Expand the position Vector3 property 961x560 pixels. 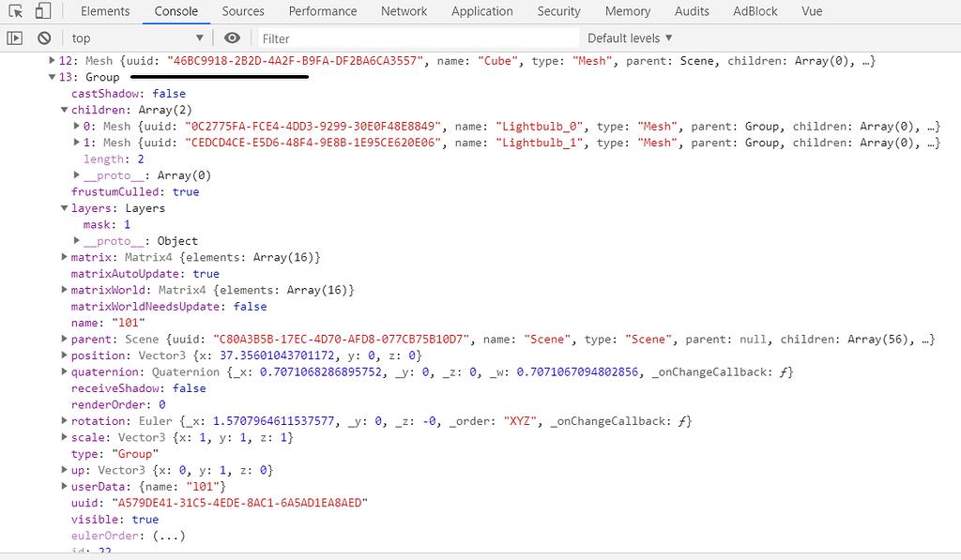pos(64,356)
